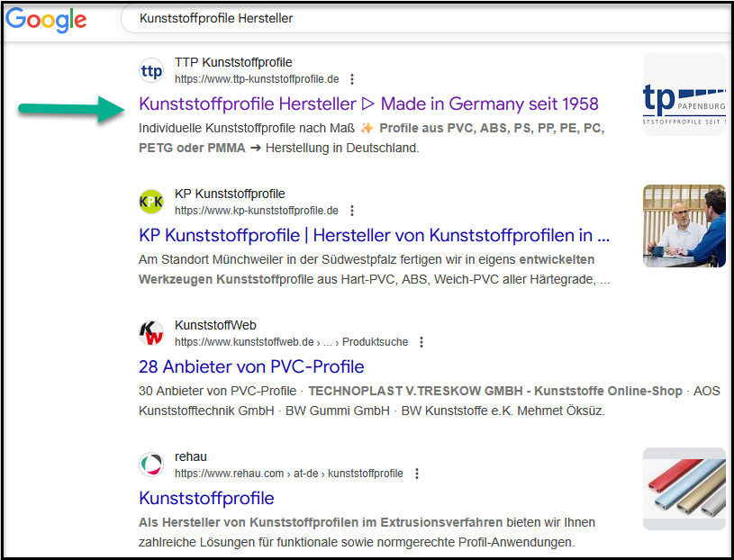The height and width of the screenshot is (560, 734).
Task: Open the three-dot menu next to kp-kunststoffprofile.de
Action: (x=352, y=211)
